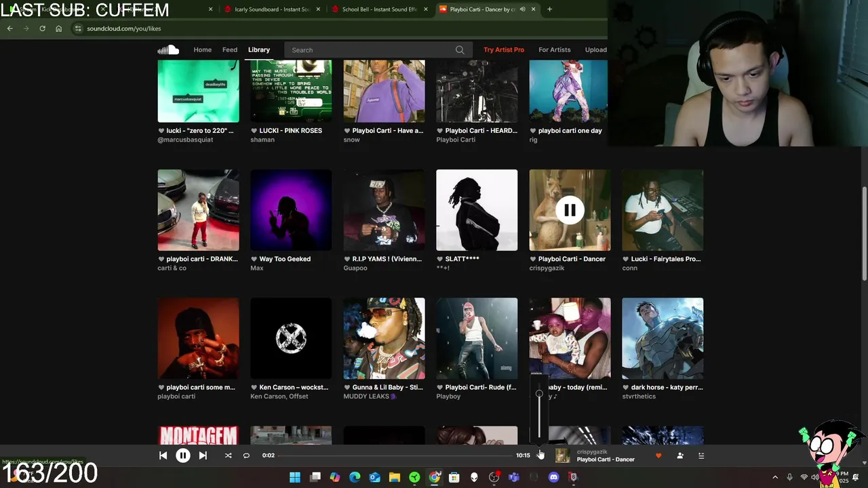This screenshot has height=488, width=868.
Task: Toggle like heart on Ken Carson – wockst...
Action: click(x=254, y=387)
